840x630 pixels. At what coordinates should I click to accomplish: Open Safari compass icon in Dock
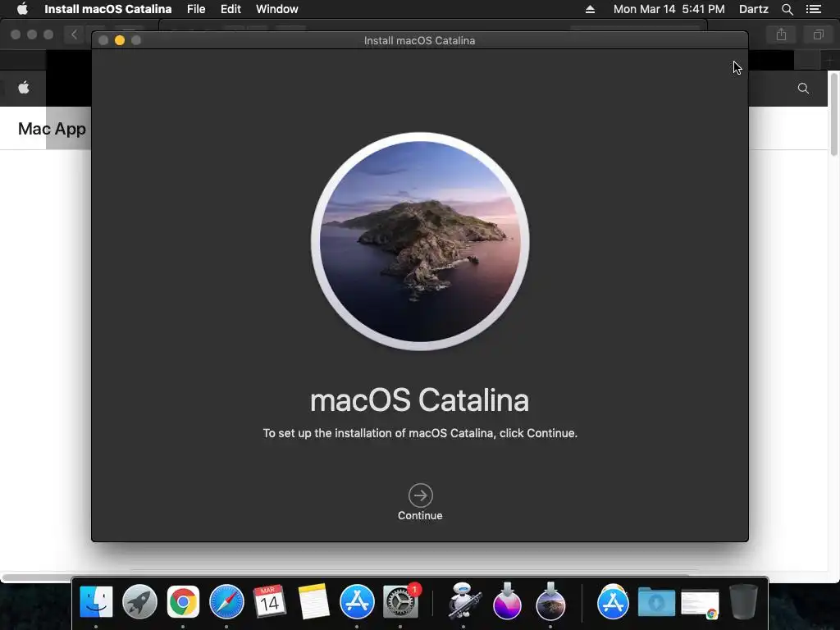pyautogui.click(x=226, y=601)
